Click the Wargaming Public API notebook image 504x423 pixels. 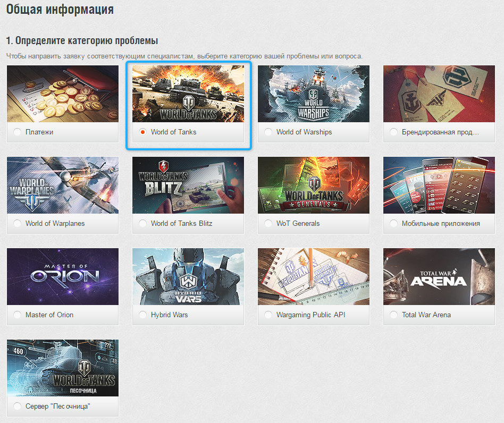click(313, 276)
